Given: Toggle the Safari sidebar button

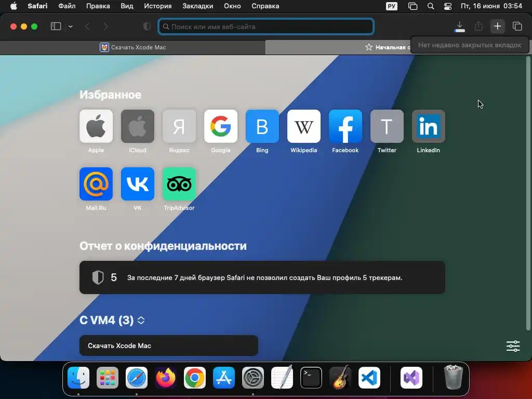Looking at the screenshot, I should tap(56, 26).
